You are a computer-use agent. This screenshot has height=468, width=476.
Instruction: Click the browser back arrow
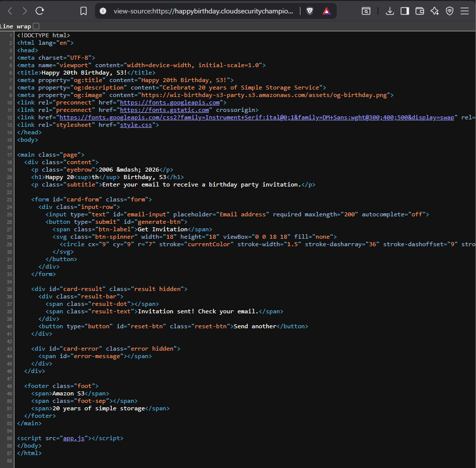pos(10,11)
